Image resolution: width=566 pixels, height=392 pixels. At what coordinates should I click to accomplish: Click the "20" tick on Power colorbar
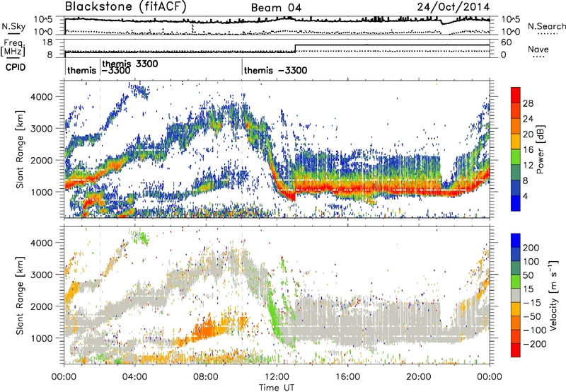(x=528, y=134)
